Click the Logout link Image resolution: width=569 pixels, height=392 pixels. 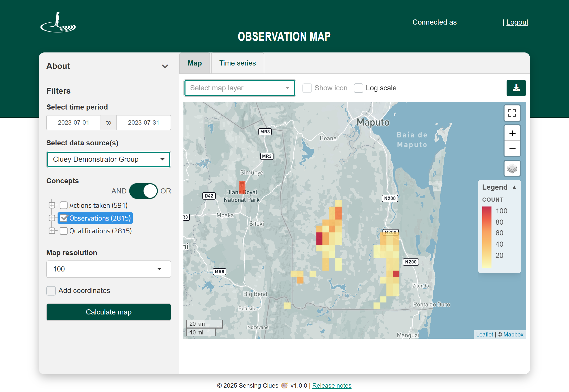point(517,22)
